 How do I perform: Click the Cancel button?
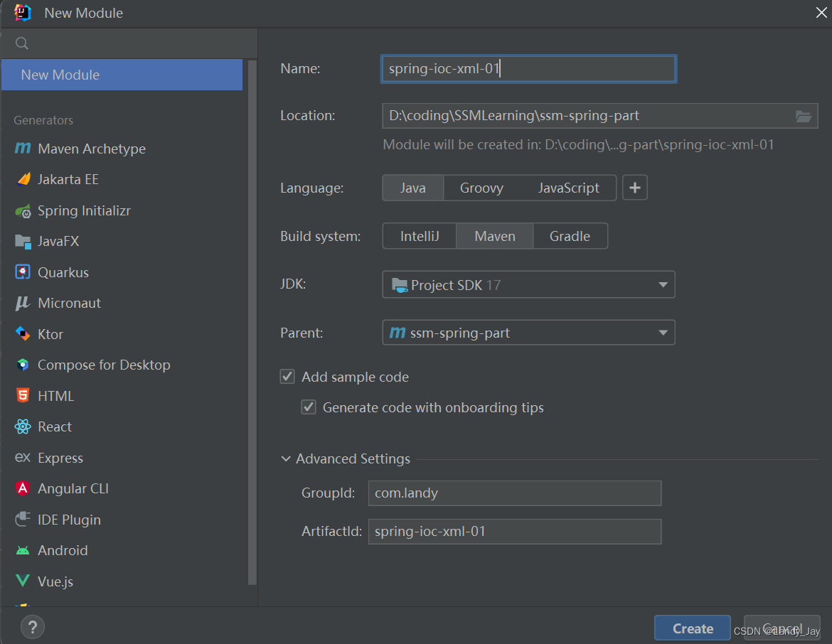[x=782, y=628]
